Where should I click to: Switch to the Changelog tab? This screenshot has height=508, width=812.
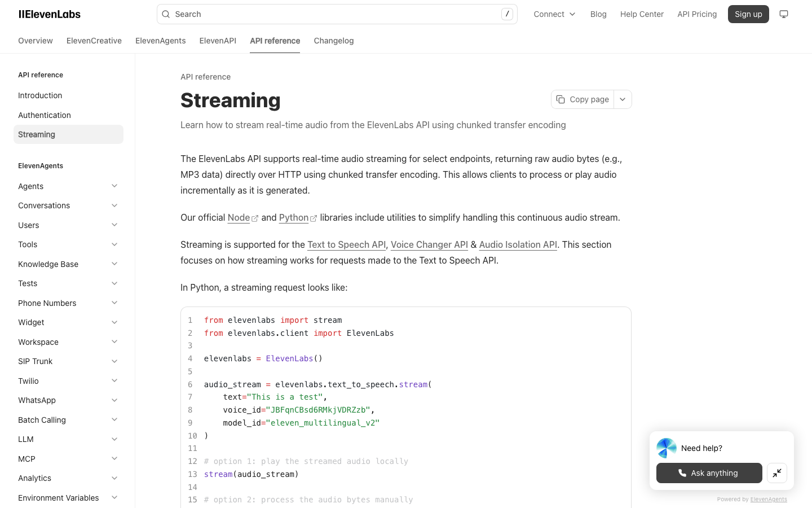click(x=334, y=41)
